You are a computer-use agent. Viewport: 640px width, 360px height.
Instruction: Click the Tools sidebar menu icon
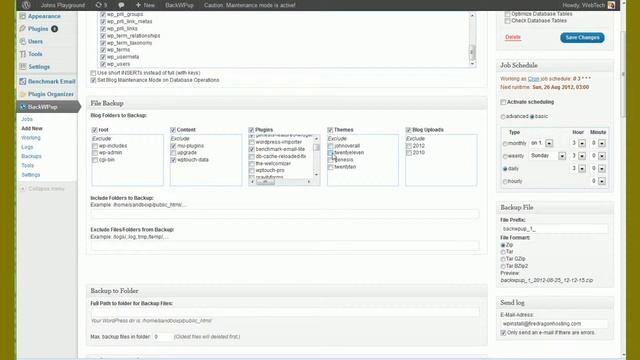click(x=23, y=54)
